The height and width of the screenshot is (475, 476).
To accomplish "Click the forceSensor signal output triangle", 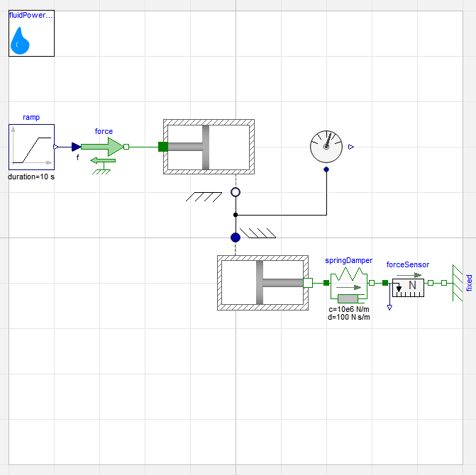I will 389,308.
